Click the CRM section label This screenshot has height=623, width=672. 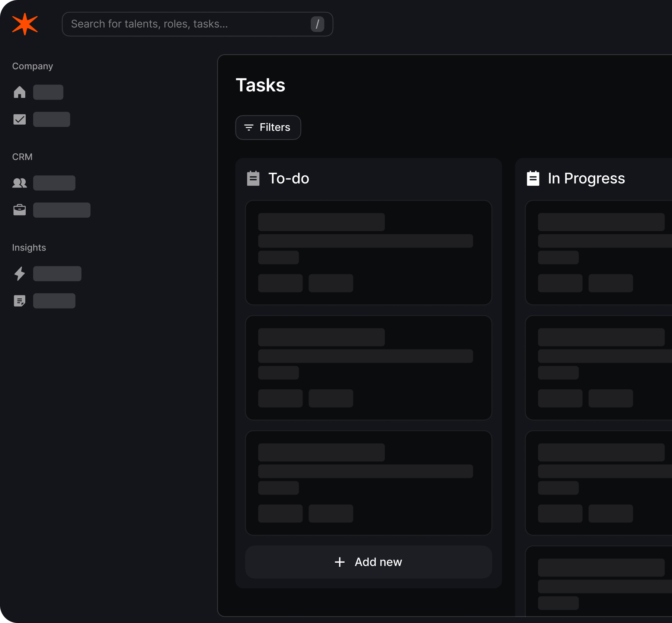[x=22, y=157]
